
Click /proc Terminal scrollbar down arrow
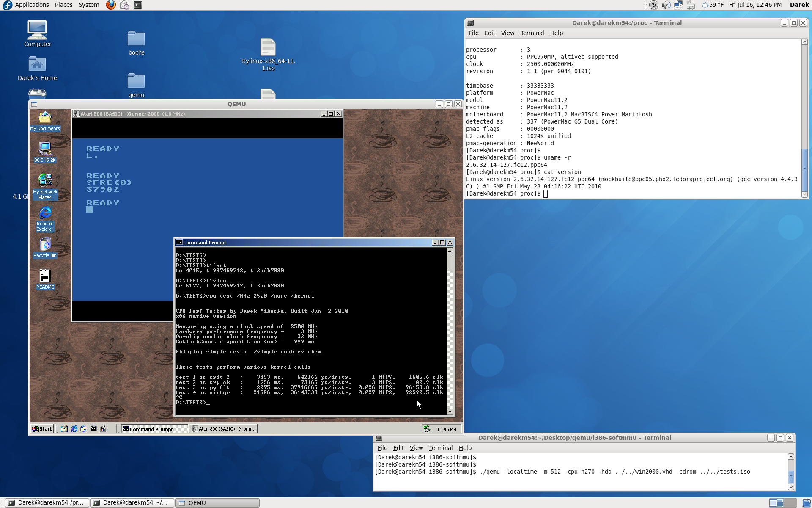(804, 194)
